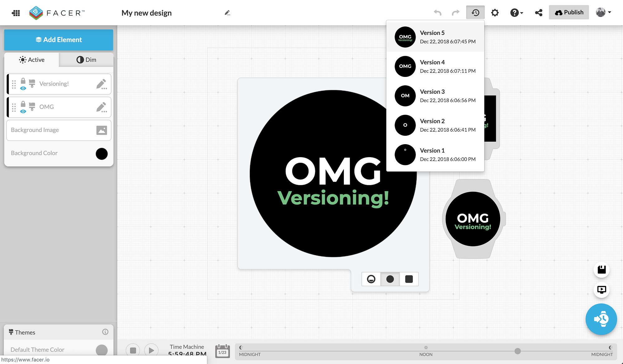Expand the user profile dropdown
The height and width of the screenshot is (364, 623).
(604, 12)
